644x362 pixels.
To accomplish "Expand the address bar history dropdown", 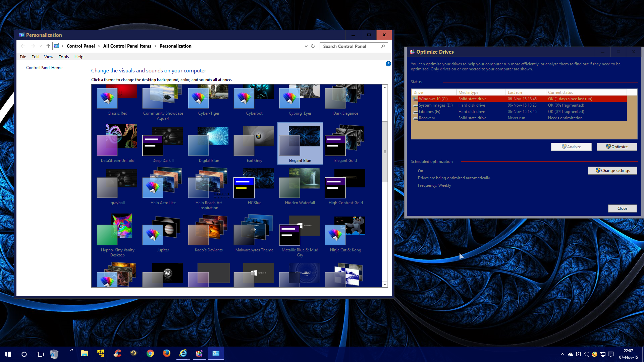I will [306, 46].
